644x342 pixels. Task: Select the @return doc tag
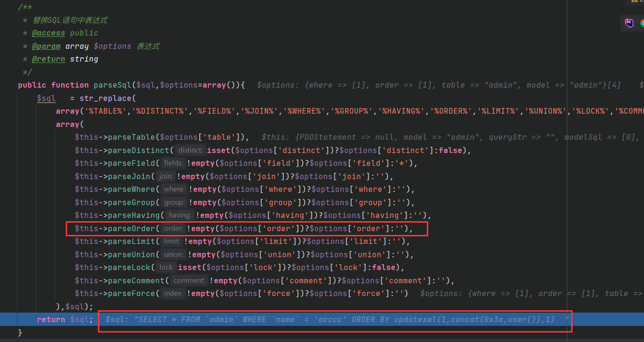pyautogui.click(x=49, y=59)
